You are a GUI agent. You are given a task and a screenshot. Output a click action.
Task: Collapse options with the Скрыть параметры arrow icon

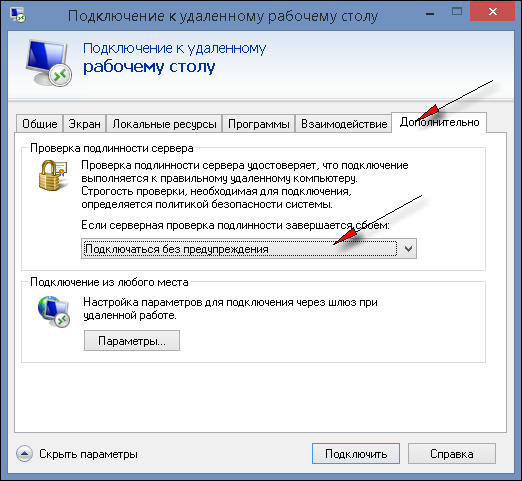point(24,454)
